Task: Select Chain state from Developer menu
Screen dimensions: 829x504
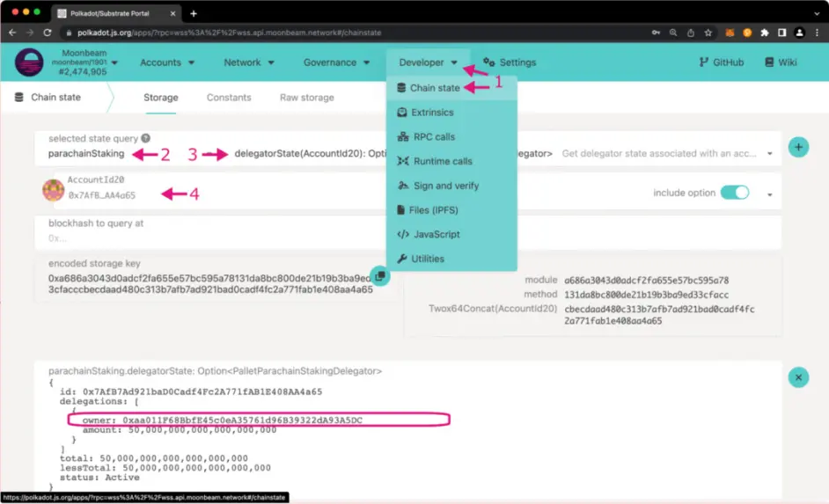Action: tap(451, 88)
